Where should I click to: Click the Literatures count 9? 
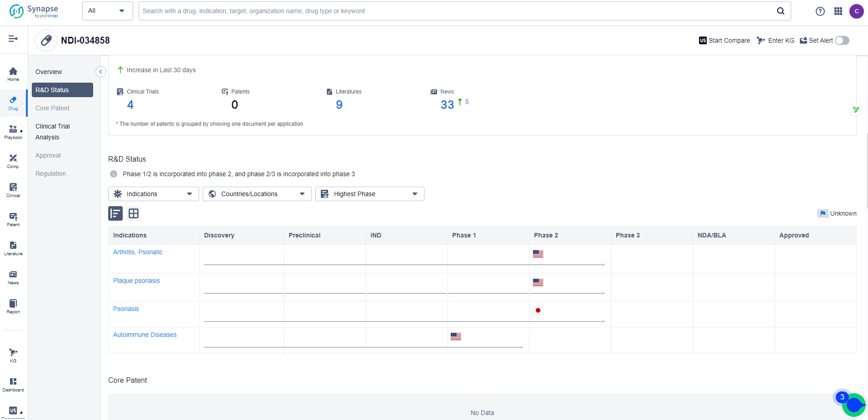[x=339, y=105]
